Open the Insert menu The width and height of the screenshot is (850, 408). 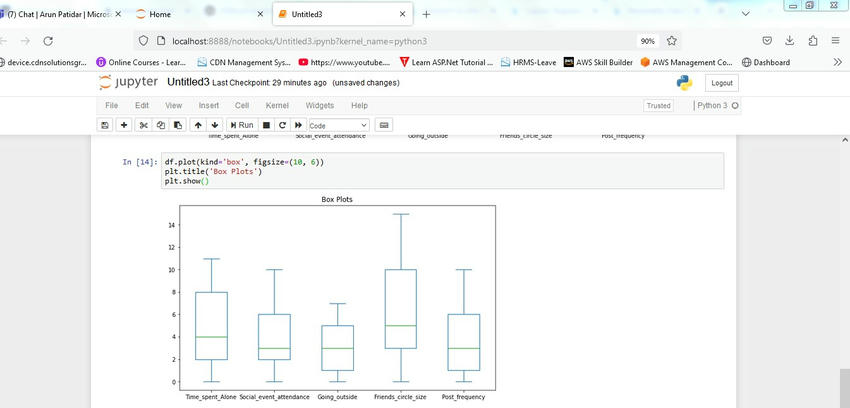209,106
